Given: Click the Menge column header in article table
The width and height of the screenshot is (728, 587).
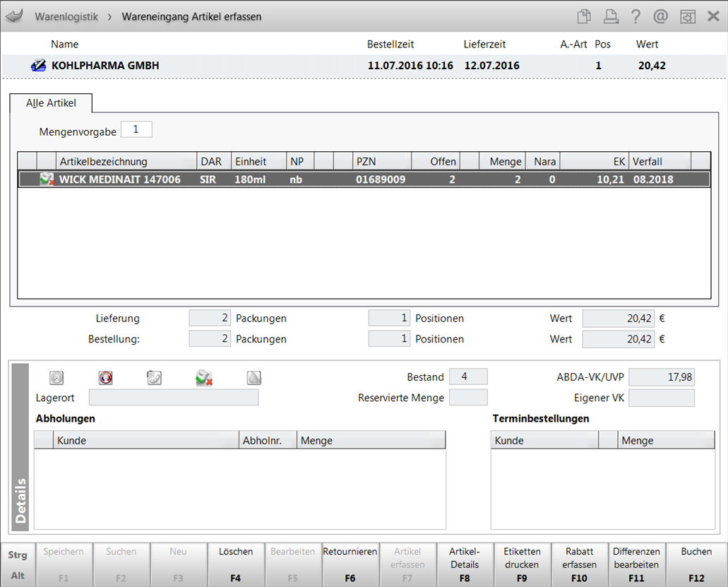Looking at the screenshot, I should (x=502, y=162).
